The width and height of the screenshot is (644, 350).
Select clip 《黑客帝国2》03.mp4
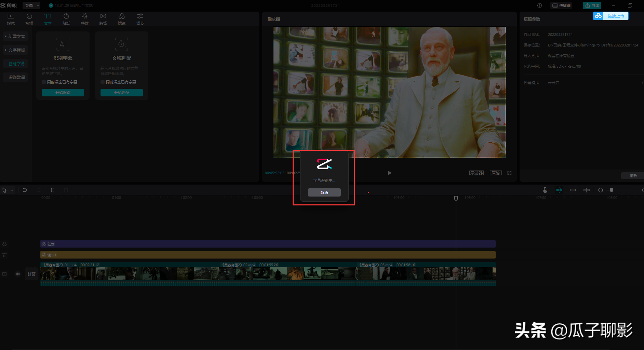pos(426,274)
